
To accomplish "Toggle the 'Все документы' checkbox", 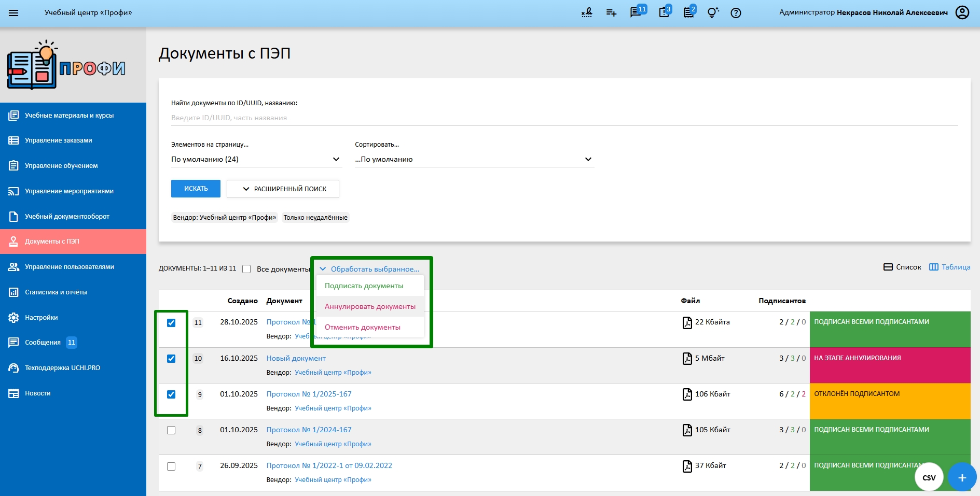I will pos(246,269).
